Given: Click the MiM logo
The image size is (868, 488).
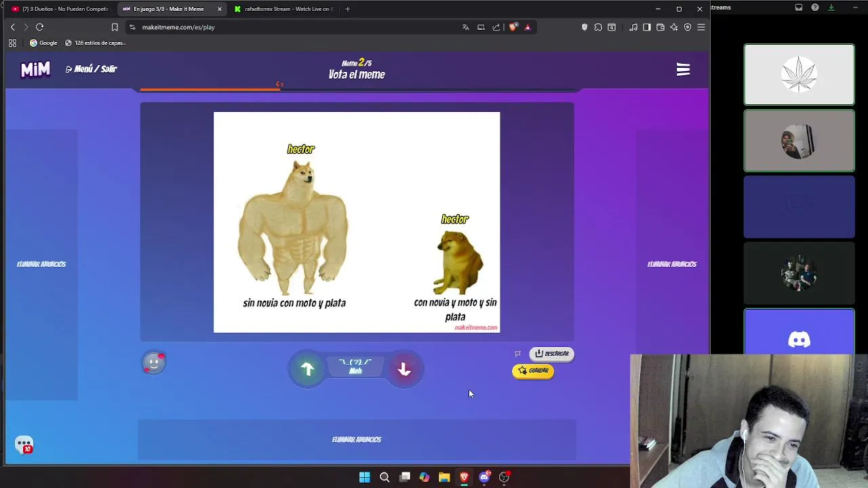Looking at the screenshot, I should pyautogui.click(x=35, y=69).
